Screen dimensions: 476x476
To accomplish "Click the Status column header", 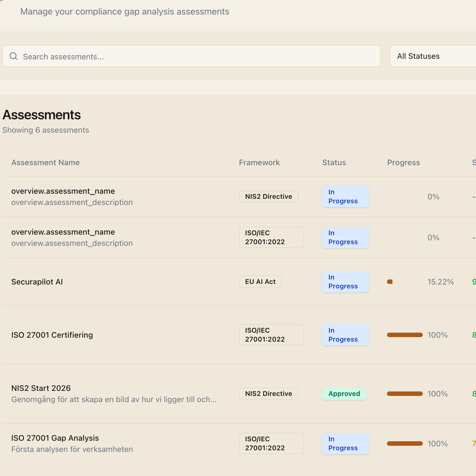I will coord(334,162).
